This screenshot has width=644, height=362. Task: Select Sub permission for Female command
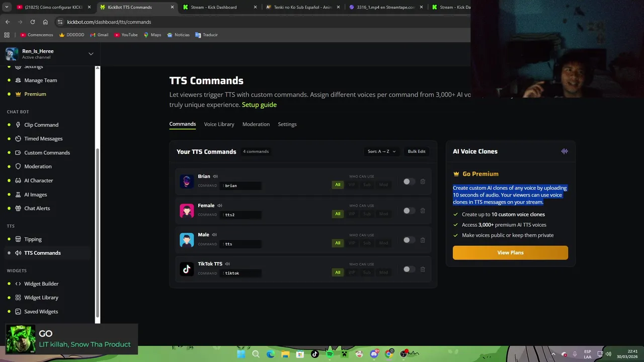(x=367, y=214)
